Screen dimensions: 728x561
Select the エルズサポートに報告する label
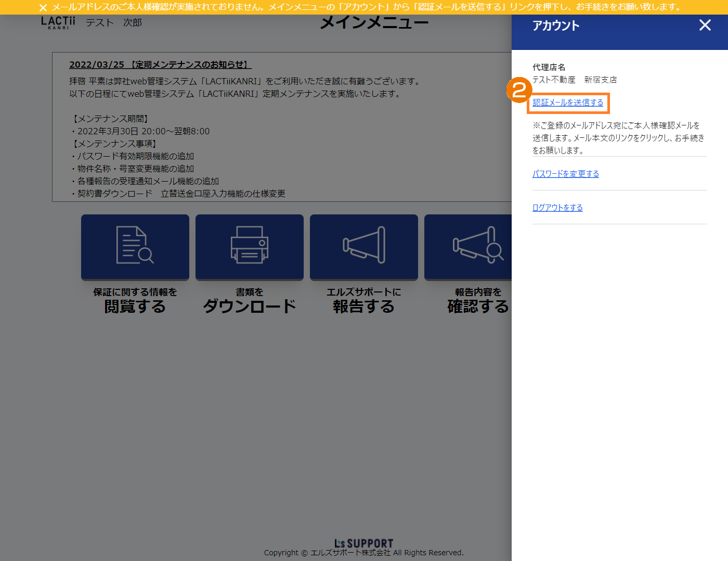pyautogui.click(x=364, y=300)
